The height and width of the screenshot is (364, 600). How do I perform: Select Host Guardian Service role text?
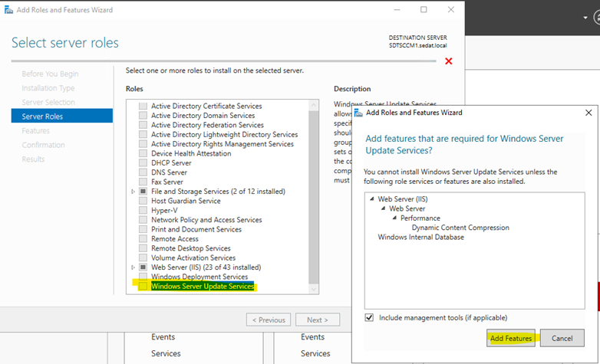(x=186, y=201)
